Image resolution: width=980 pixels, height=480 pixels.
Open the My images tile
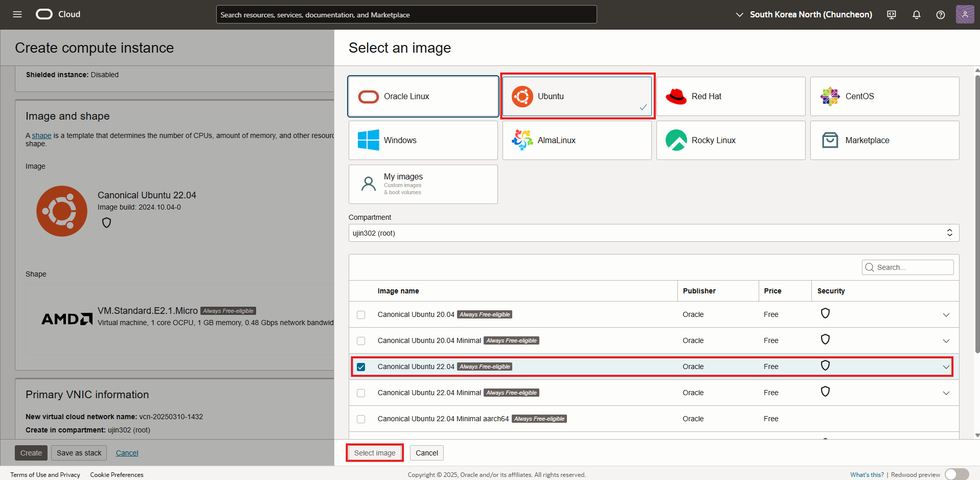point(423,184)
